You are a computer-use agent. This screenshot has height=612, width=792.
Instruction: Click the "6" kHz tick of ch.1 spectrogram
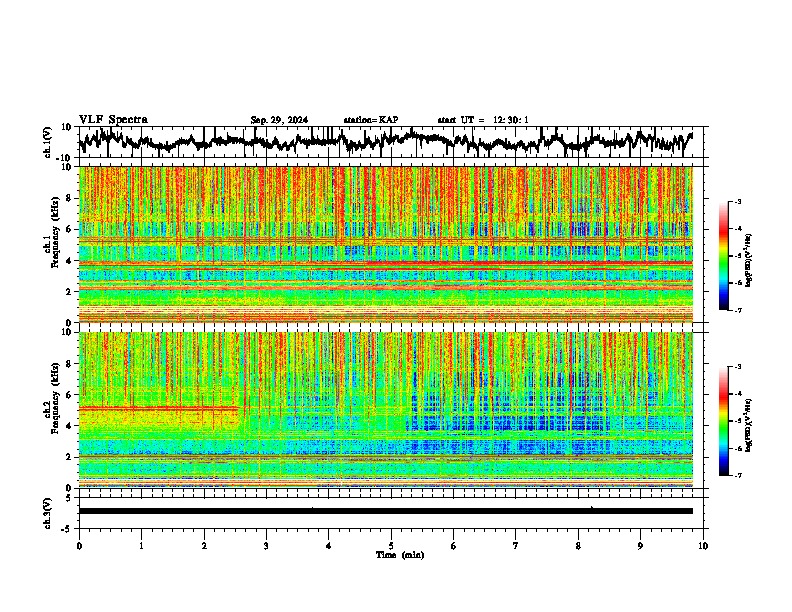(x=69, y=229)
